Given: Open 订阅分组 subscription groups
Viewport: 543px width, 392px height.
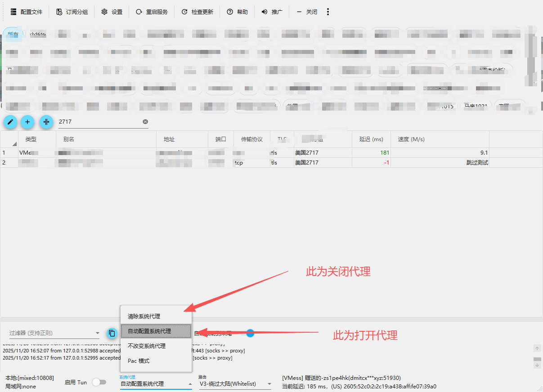Looking at the screenshot, I should (72, 12).
